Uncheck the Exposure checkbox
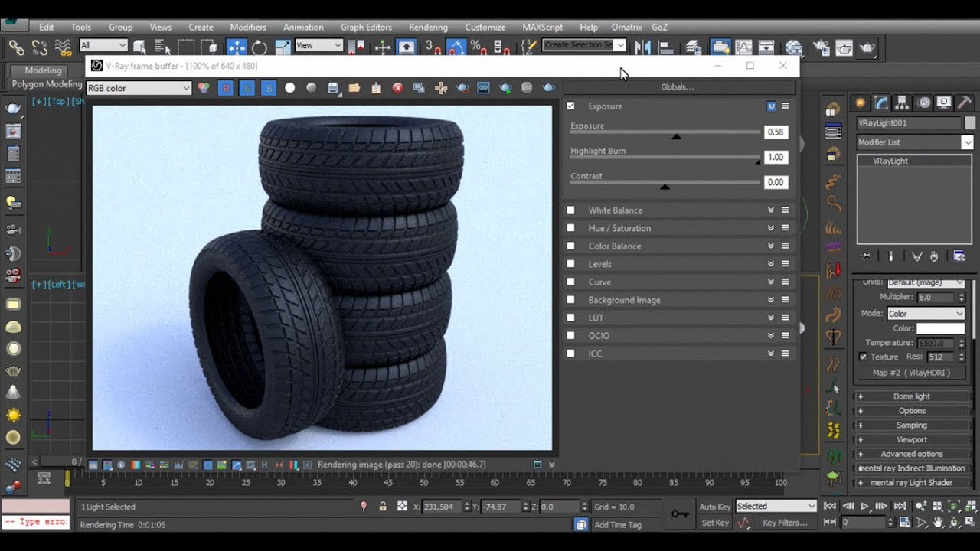This screenshot has width=980, height=551. 570,106
